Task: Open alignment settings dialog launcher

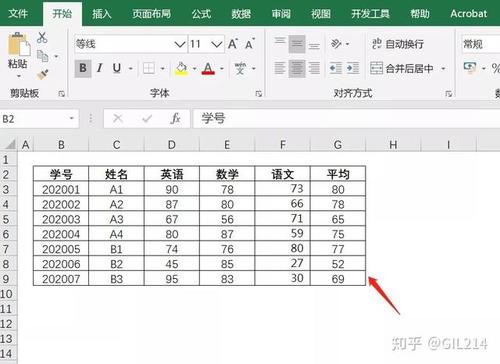Action: coord(449,94)
